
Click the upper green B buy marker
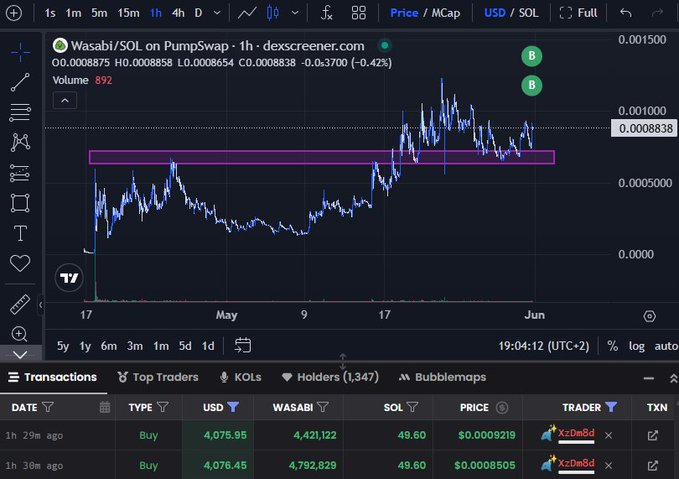coord(532,56)
